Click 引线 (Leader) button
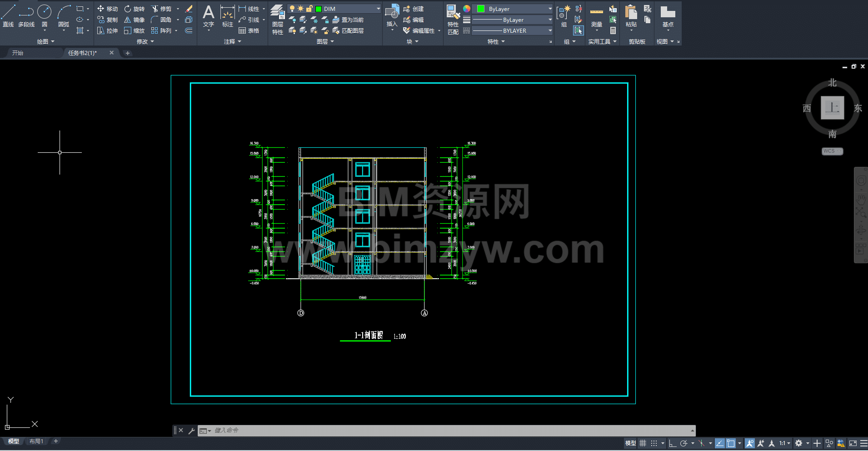The height and width of the screenshot is (451, 868). click(249, 20)
